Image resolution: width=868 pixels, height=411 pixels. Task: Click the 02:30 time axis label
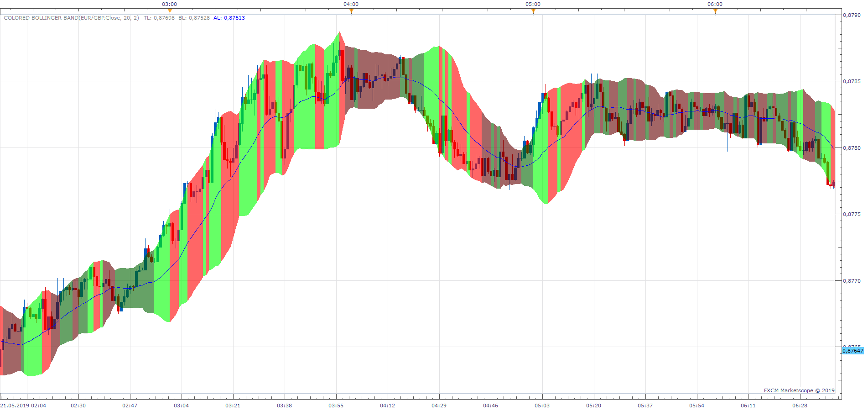coord(78,406)
